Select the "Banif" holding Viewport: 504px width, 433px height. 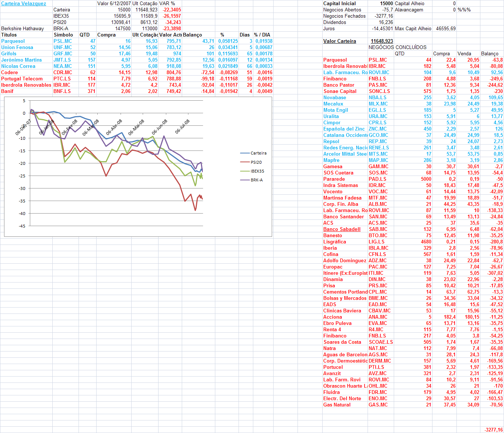click(x=7, y=91)
